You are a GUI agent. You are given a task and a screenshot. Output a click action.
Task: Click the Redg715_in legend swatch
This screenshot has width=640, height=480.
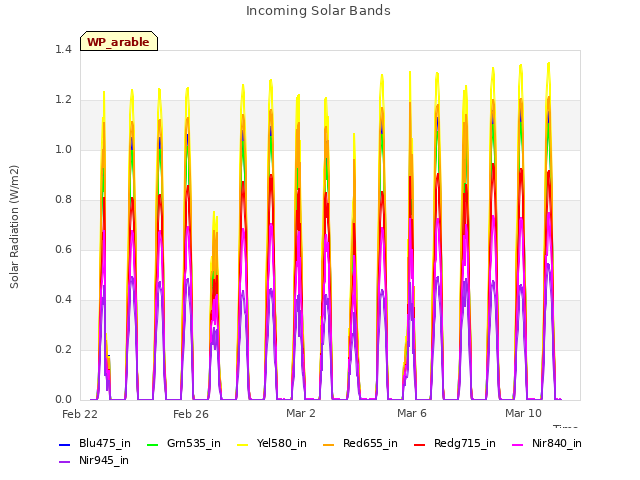click(x=420, y=444)
